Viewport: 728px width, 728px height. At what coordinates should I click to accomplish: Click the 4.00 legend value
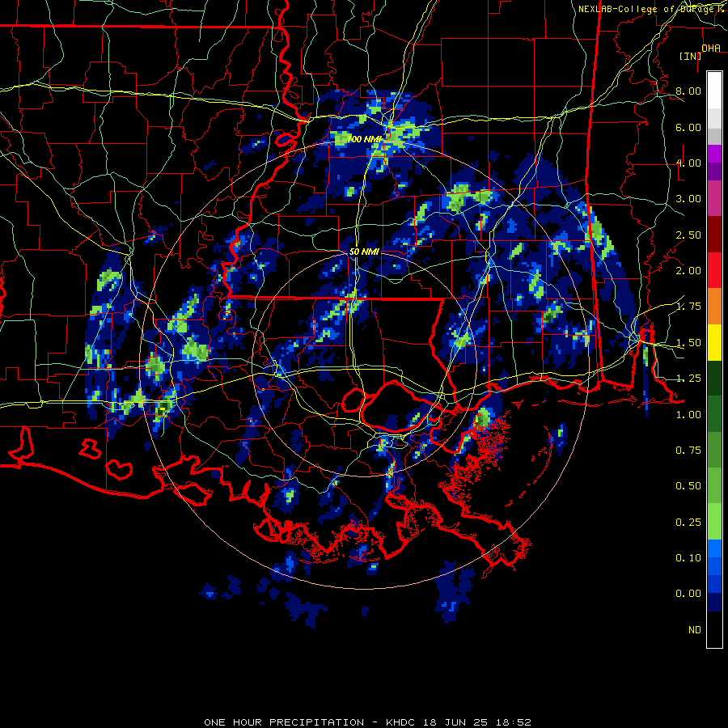[688, 163]
